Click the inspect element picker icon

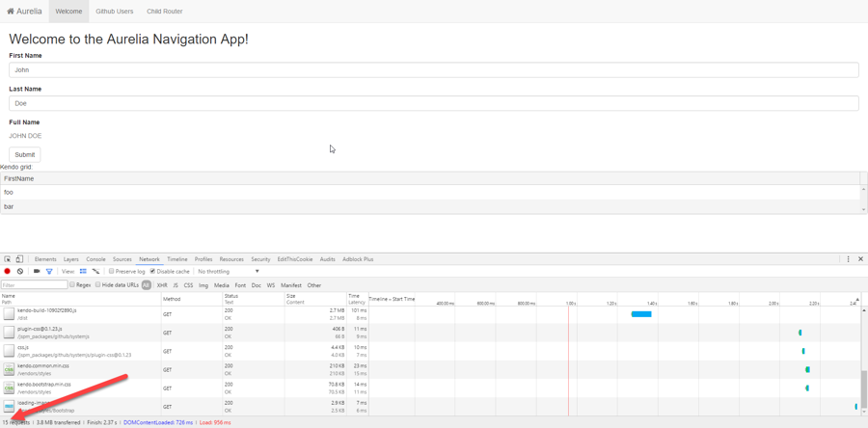tap(7, 259)
